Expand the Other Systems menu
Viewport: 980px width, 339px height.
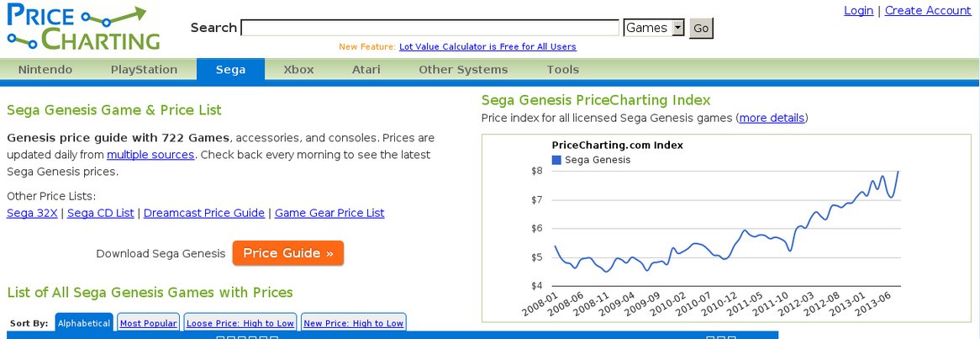coord(463,70)
